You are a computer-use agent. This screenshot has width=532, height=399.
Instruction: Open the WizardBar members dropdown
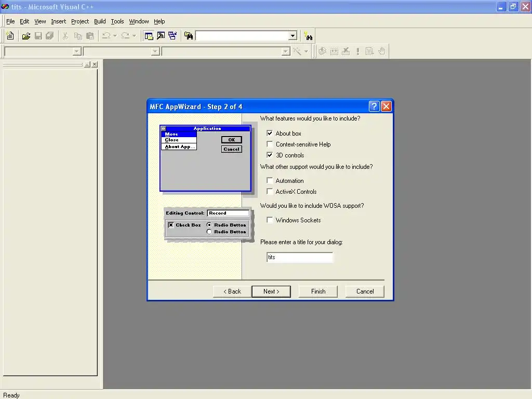[x=286, y=51]
